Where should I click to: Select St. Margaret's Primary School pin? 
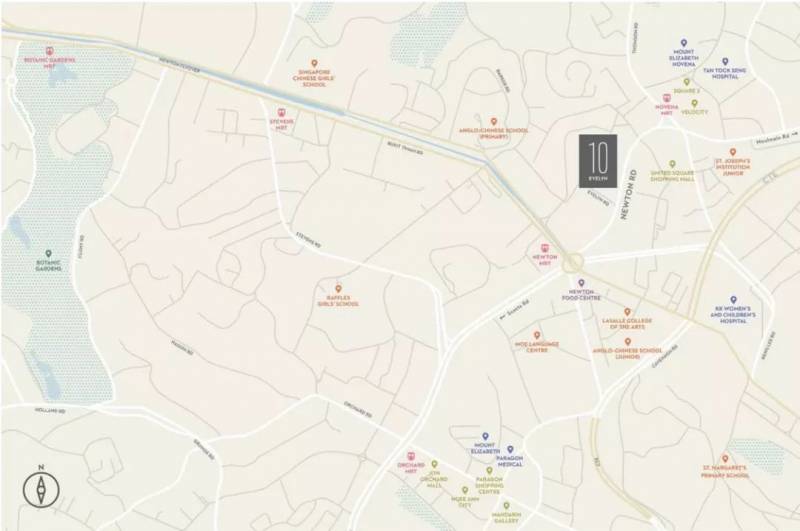[725, 459]
